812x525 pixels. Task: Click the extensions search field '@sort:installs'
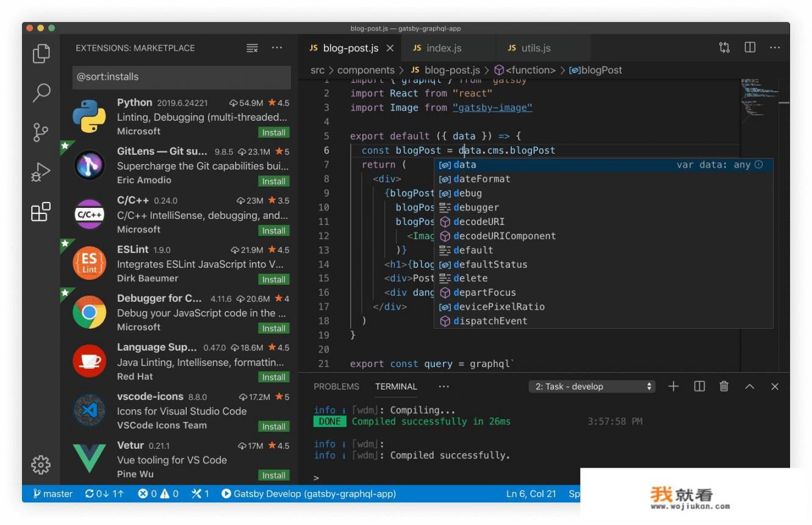point(181,77)
